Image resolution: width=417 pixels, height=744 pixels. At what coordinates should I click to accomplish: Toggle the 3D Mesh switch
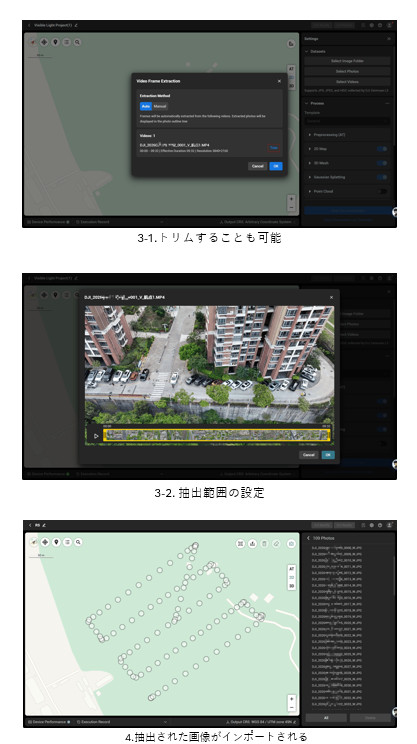tap(382, 163)
